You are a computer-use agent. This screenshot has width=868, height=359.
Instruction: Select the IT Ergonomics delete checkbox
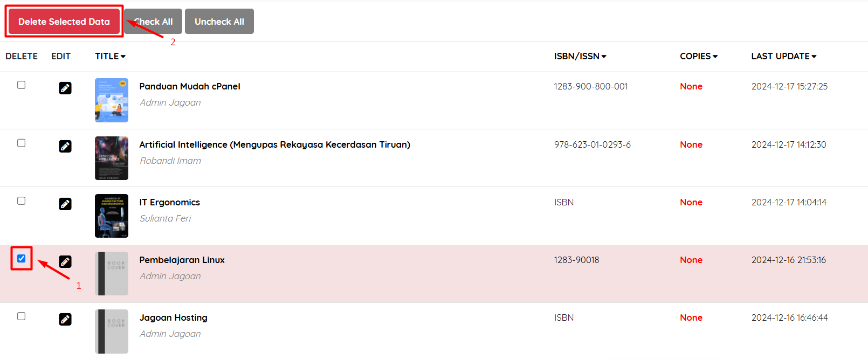[22, 201]
